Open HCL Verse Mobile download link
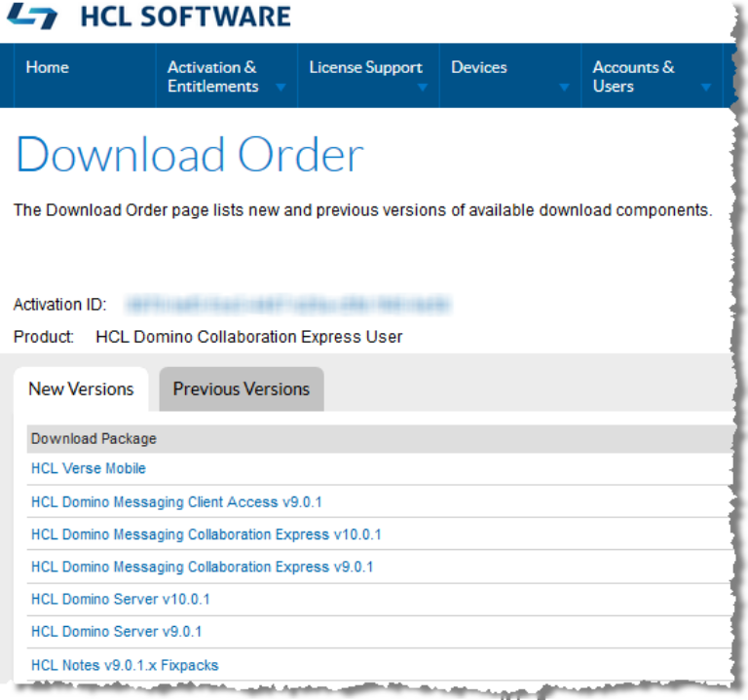Screen dimensions: 748x700 (89, 468)
